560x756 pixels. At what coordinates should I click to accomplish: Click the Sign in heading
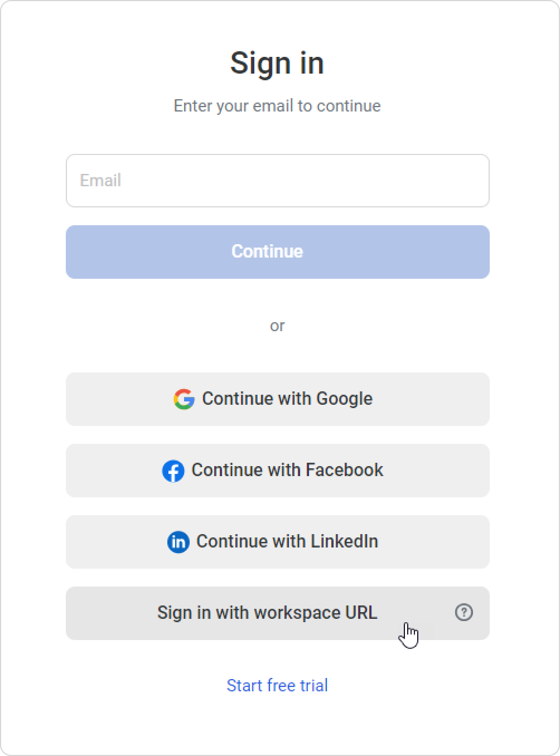277,63
